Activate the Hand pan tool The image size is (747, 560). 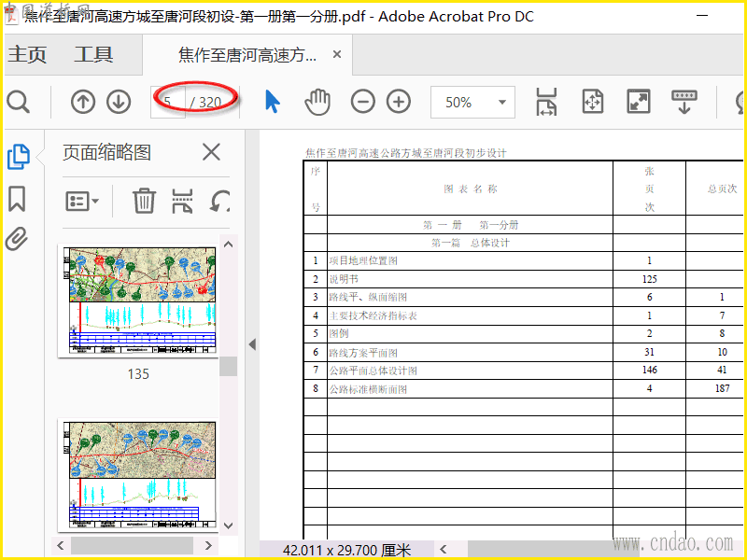click(x=317, y=102)
